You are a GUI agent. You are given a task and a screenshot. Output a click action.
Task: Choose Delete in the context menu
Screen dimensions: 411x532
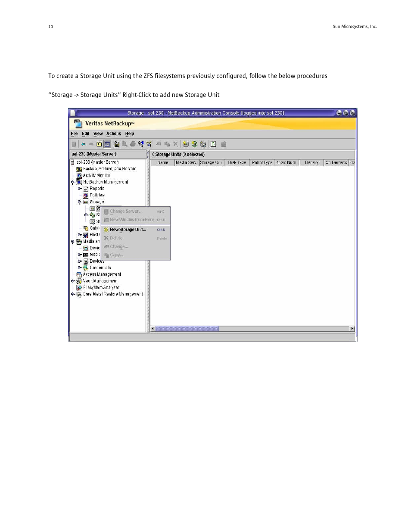coord(135,238)
